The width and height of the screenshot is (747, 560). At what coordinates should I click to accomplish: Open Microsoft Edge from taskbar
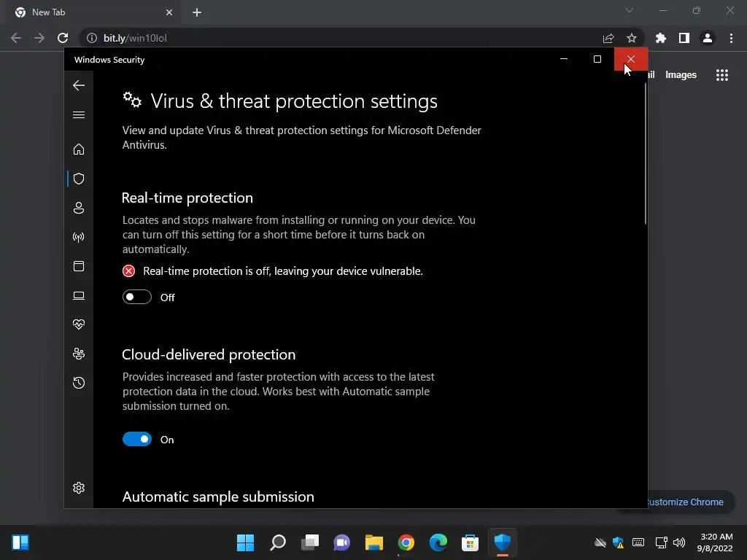pyautogui.click(x=438, y=542)
